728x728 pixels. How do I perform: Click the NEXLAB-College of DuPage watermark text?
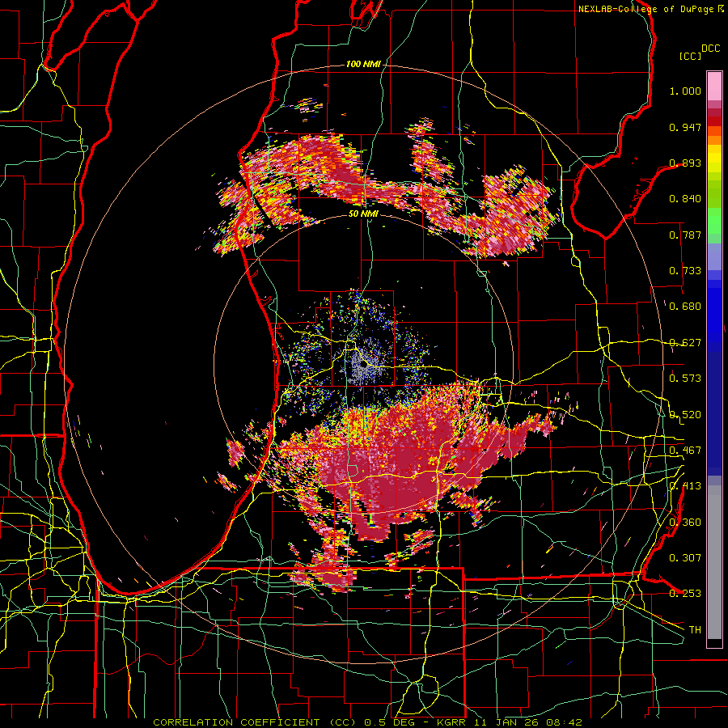(x=647, y=9)
